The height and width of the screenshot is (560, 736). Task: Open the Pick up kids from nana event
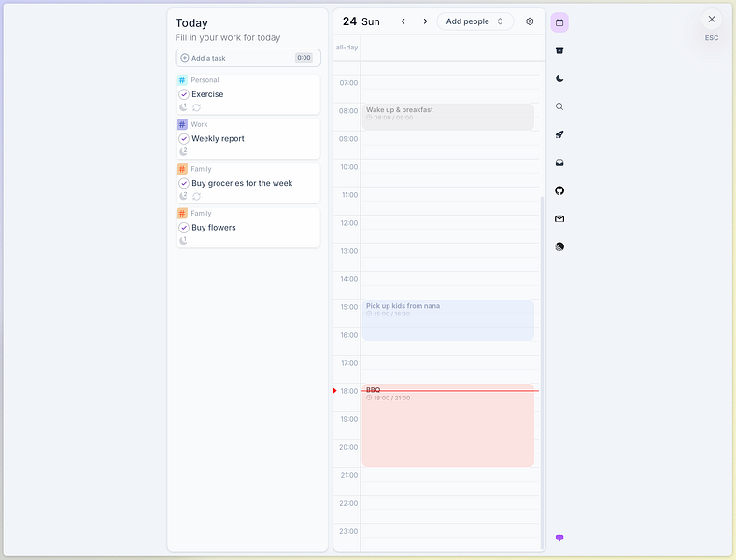447,320
